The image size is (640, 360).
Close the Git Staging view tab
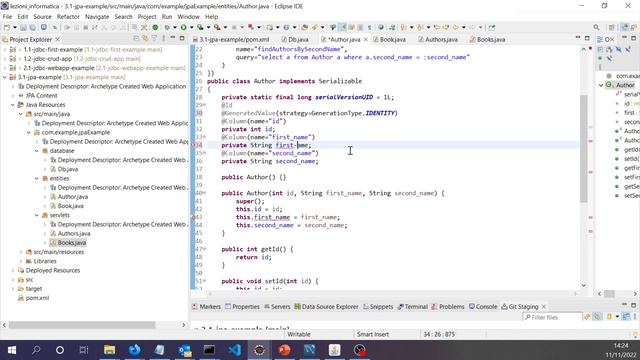coord(544,307)
